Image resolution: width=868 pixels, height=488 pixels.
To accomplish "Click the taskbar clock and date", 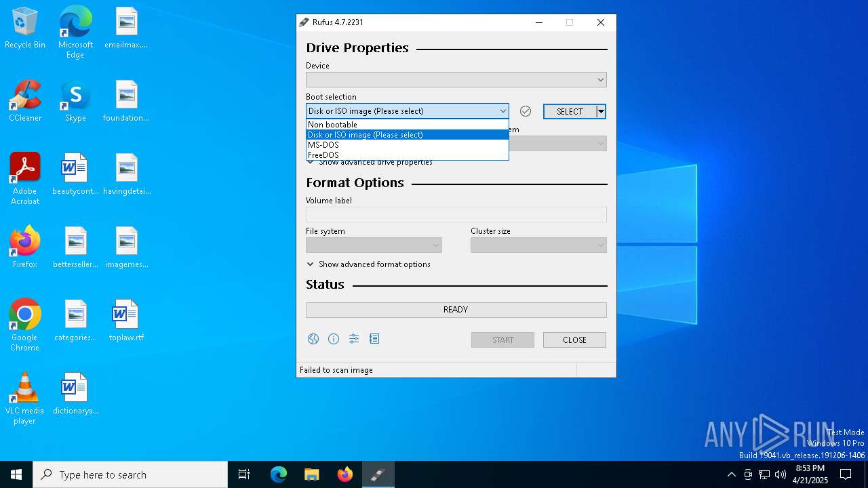I will pos(810,474).
